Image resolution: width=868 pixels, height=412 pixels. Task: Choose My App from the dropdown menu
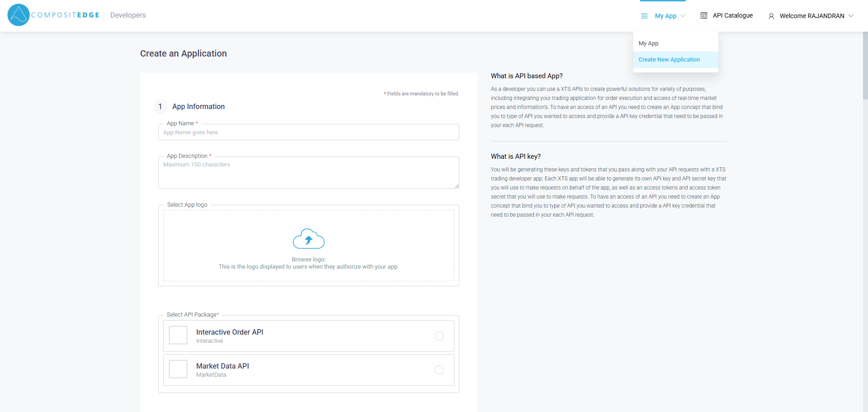648,43
